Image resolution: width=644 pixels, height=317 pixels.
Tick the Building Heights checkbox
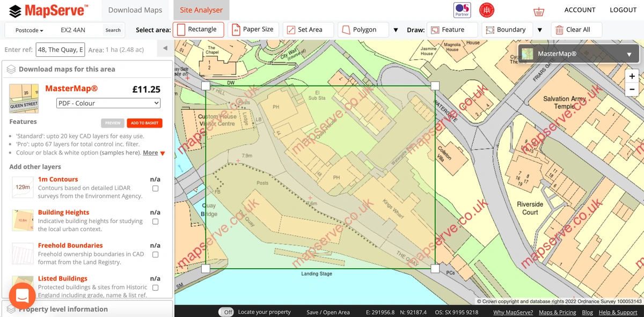click(x=155, y=222)
